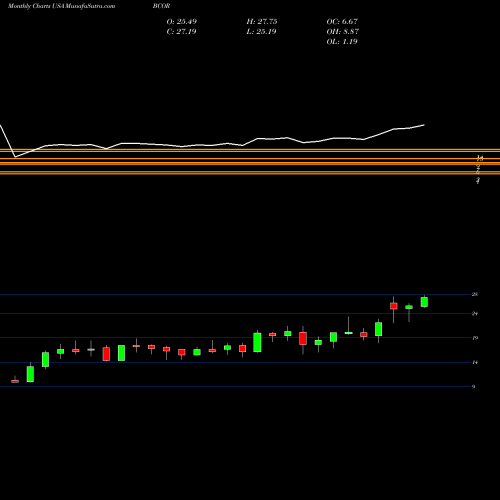The width and height of the screenshot is (500, 500).
Task: Click the price axis label 9
Action: [474, 387]
